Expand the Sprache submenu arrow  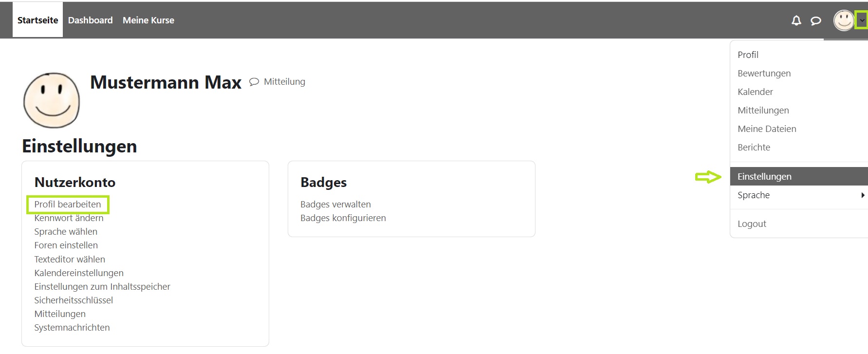pos(862,195)
